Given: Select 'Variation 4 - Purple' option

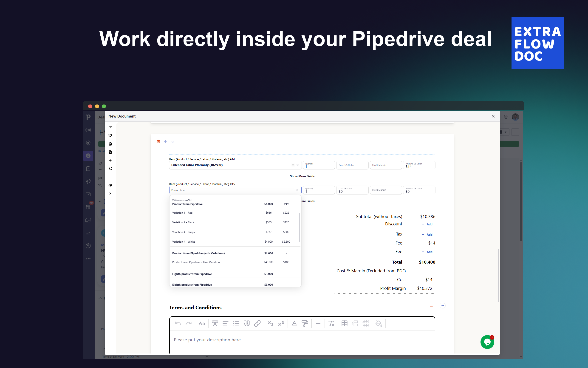Looking at the screenshot, I should tap(235, 232).
